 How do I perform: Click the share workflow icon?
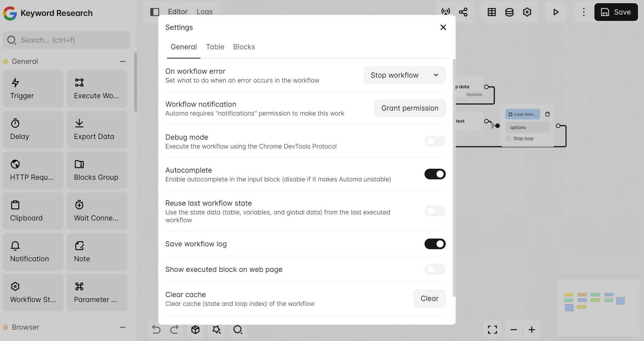pyautogui.click(x=463, y=12)
